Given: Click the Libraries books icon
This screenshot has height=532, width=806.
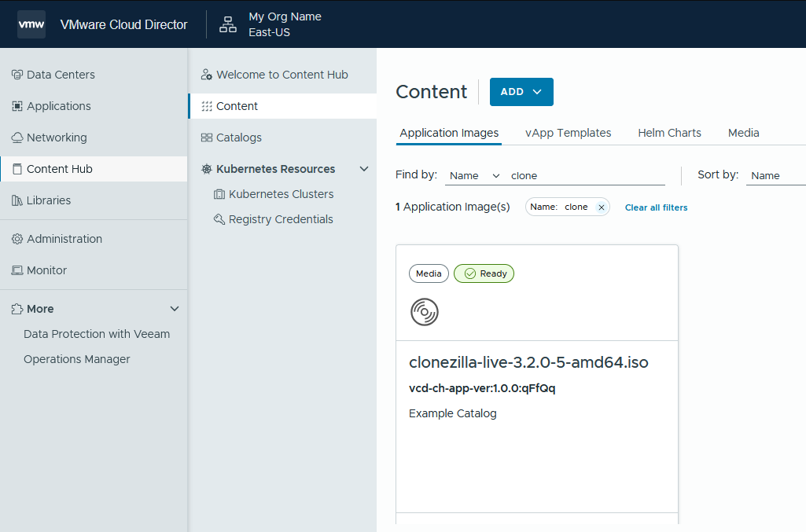Looking at the screenshot, I should 17,200.
